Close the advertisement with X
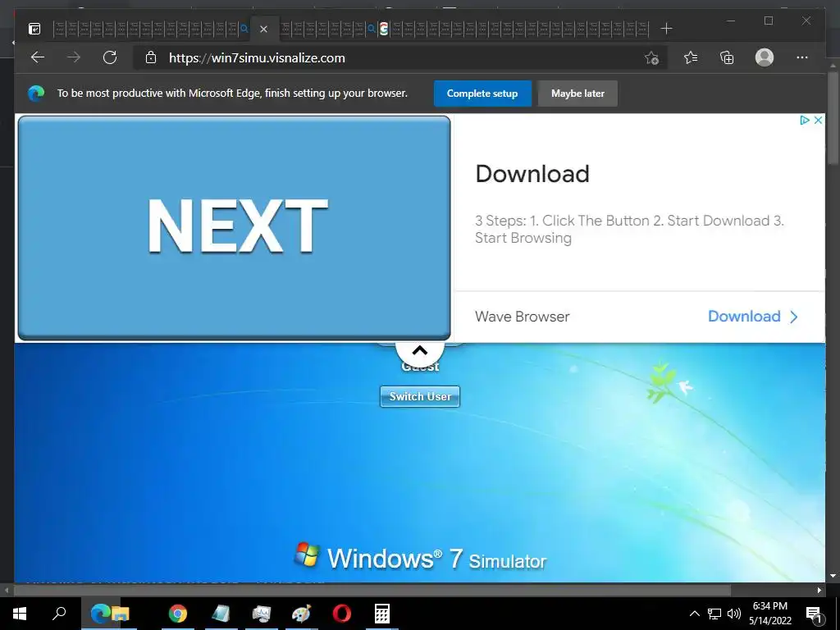The image size is (840, 630). (818, 120)
